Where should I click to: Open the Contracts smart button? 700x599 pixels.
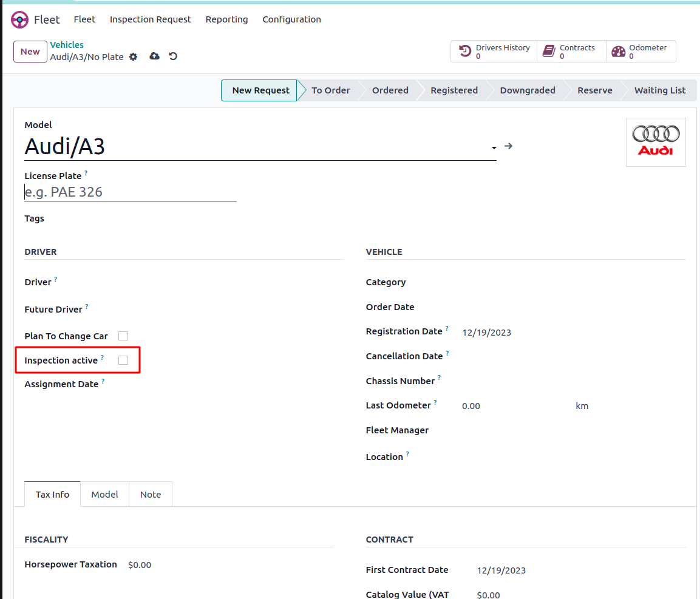pos(571,52)
